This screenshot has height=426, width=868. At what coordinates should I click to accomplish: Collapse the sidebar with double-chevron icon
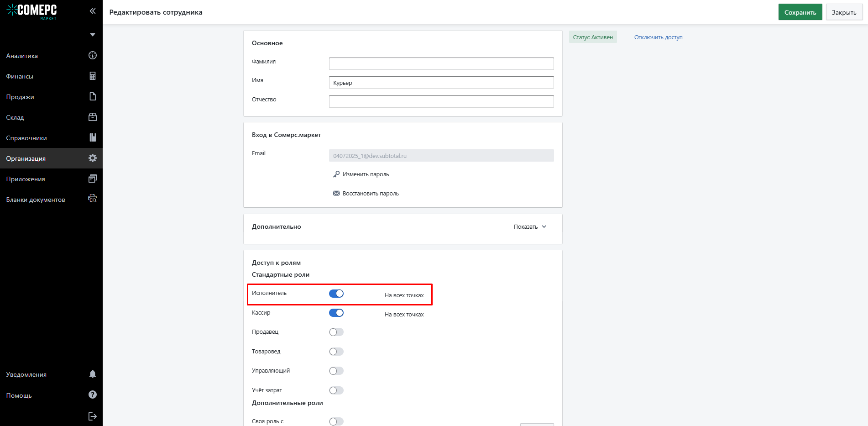point(93,11)
